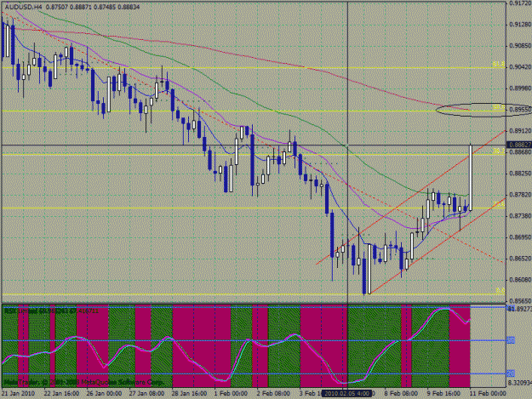Click the tall white latest bullish candle
532x399 pixels.
click(471, 178)
